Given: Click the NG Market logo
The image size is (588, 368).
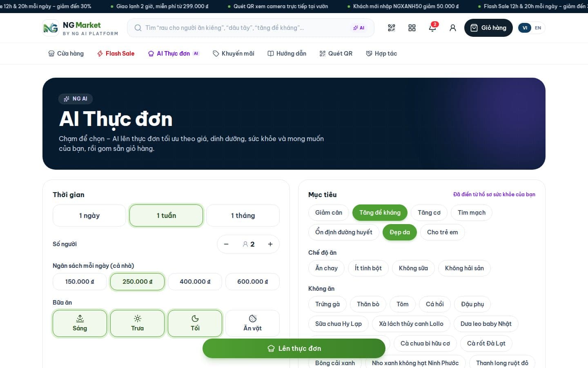Looking at the screenshot, I should (80, 28).
